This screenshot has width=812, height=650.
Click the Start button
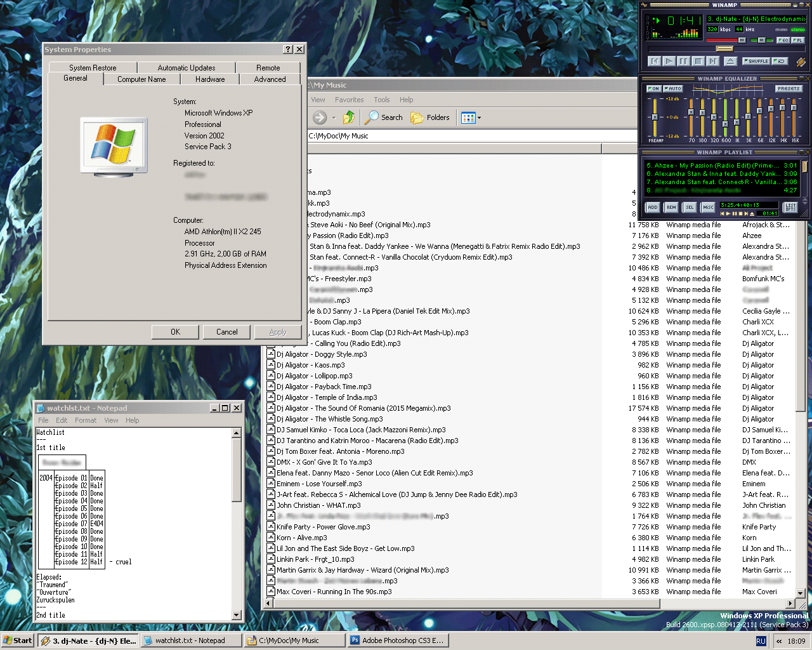[x=18, y=640]
